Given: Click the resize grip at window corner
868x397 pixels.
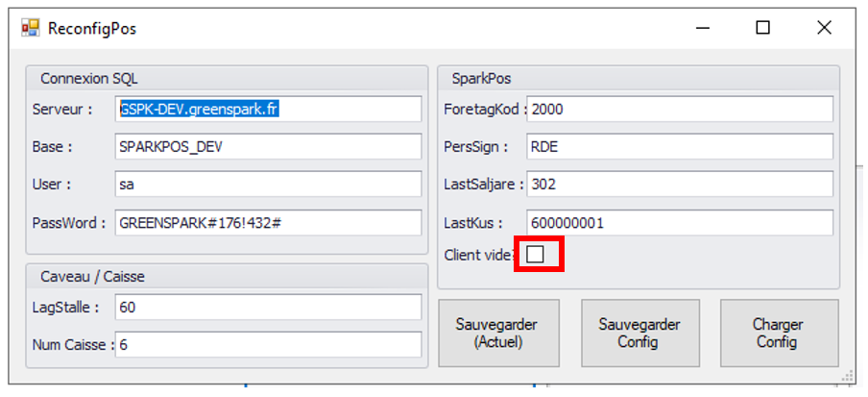Looking at the screenshot, I should (x=847, y=376).
